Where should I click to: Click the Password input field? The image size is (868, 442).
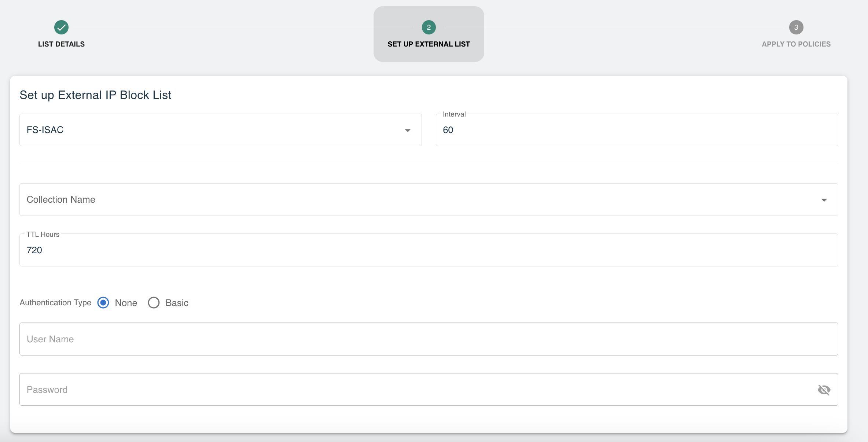429,390
